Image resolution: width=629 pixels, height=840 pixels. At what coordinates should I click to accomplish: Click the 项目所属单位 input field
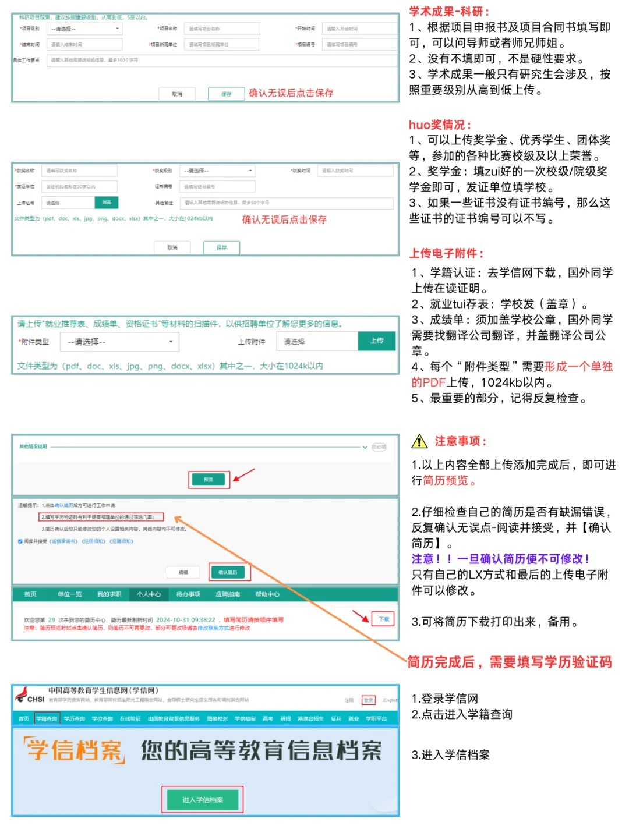tap(222, 44)
